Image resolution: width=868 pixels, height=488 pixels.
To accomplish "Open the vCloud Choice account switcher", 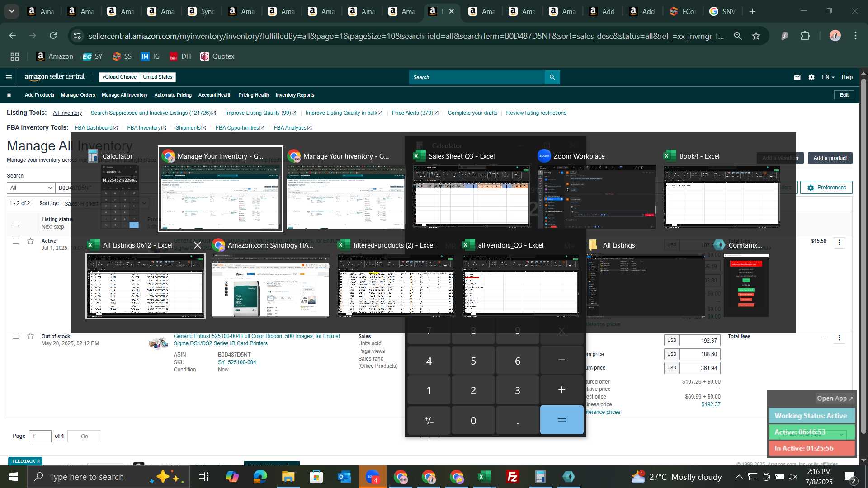I will (x=137, y=77).
